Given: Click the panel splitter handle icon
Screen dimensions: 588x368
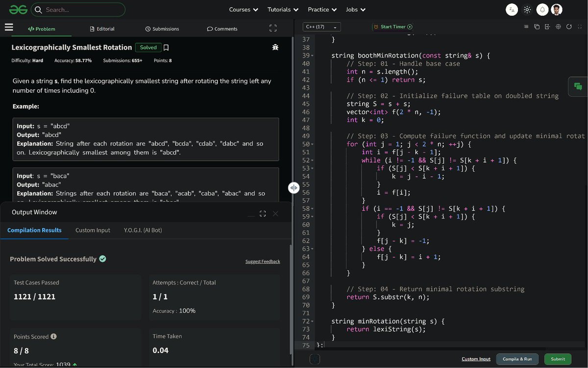Looking at the screenshot, I should [x=294, y=188].
